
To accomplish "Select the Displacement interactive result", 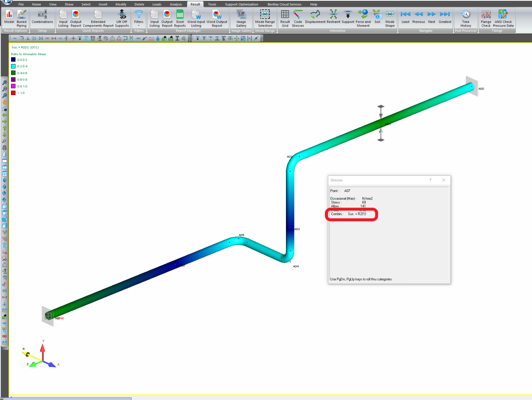I will (315, 18).
